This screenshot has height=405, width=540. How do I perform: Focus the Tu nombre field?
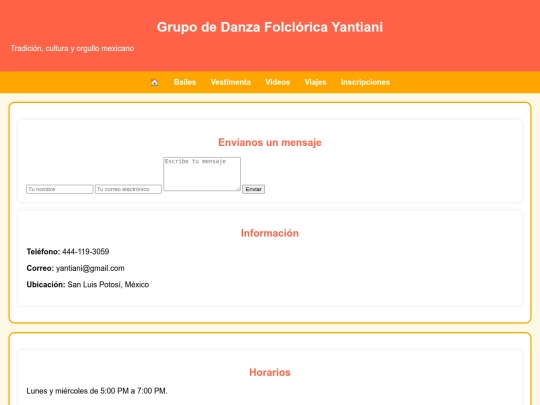click(x=60, y=189)
